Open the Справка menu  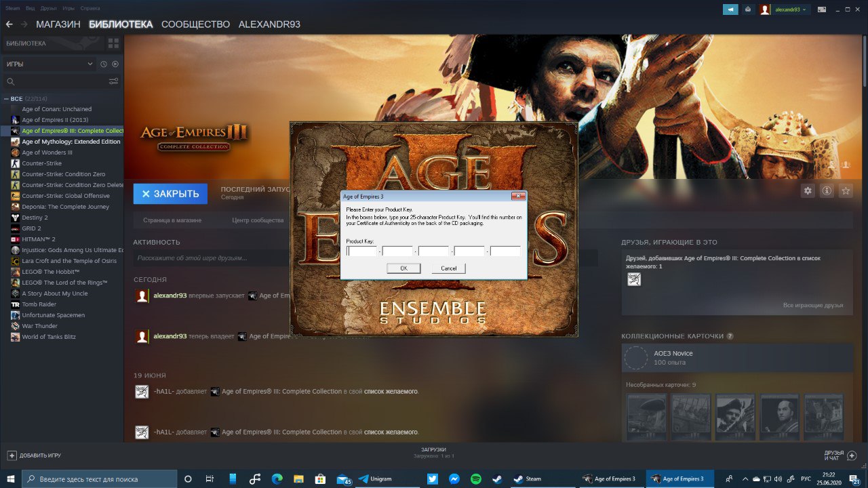90,8
